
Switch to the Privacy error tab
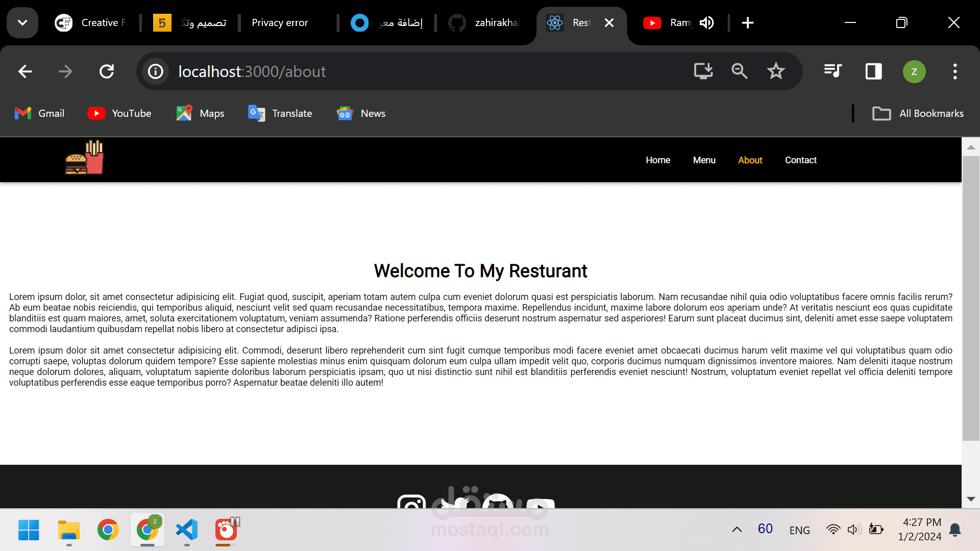pos(280,23)
